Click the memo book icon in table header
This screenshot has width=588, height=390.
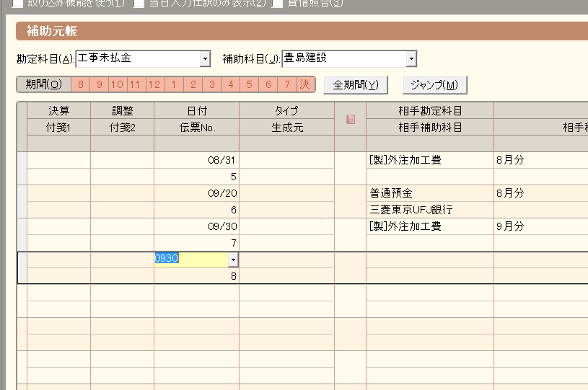tap(350, 120)
